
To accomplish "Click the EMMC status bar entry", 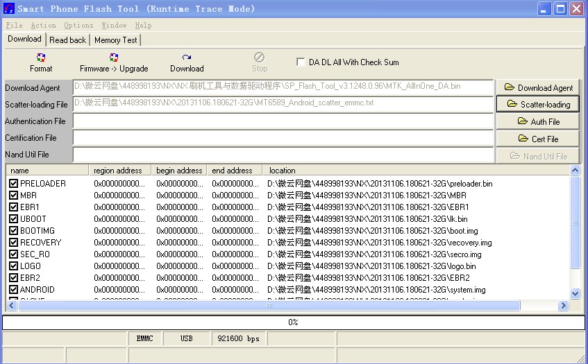I will pyautogui.click(x=145, y=338).
